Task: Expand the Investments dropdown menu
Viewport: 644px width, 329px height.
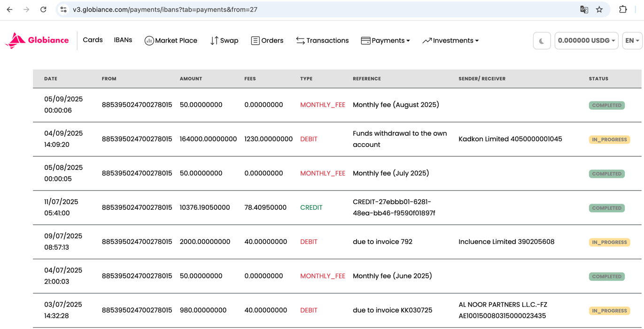Action: coord(450,41)
